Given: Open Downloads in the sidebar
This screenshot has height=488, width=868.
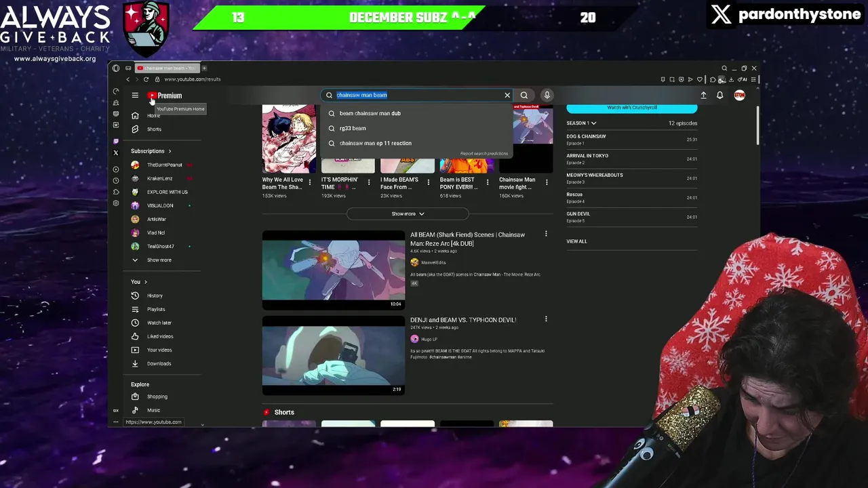Looking at the screenshot, I should 159,363.
